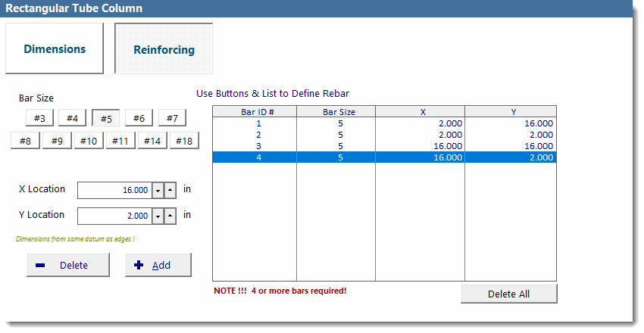Select bar ID 1 row in list

384,123
